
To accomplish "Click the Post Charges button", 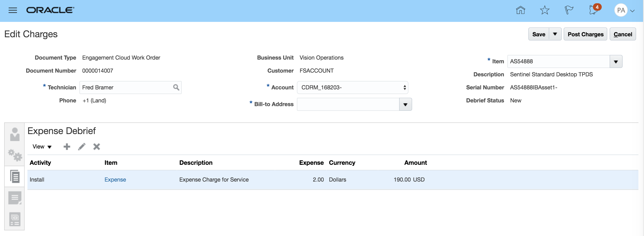I will click(585, 34).
